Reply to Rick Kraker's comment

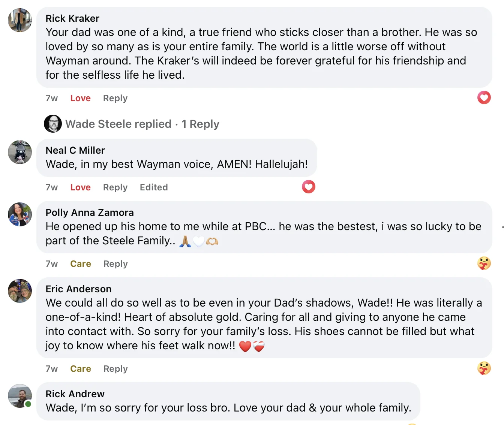click(115, 98)
